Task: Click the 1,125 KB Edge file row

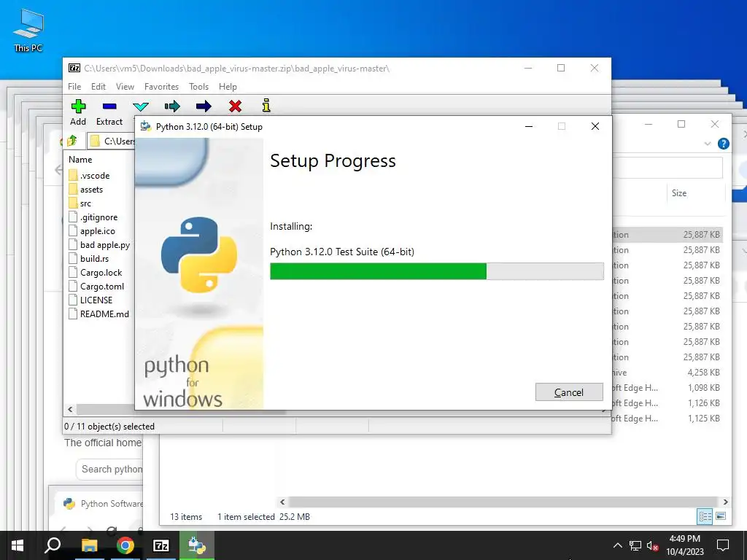Action: 667,418
